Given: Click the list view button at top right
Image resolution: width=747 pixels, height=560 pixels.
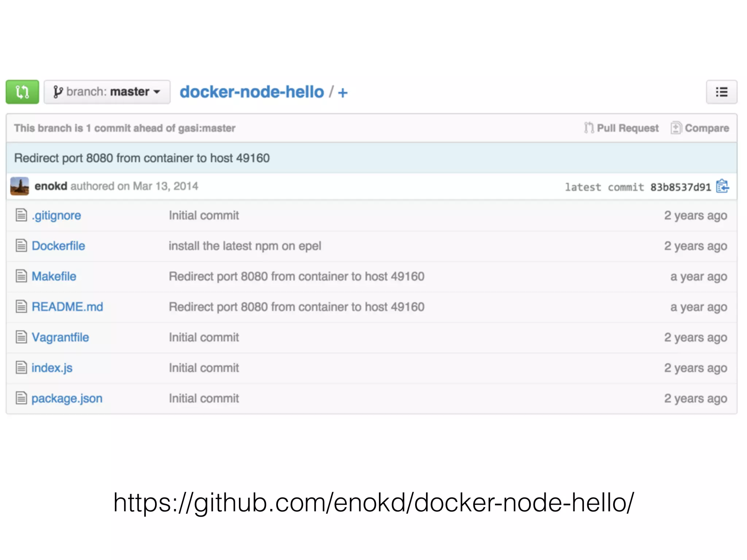Looking at the screenshot, I should [x=721, y=92].
